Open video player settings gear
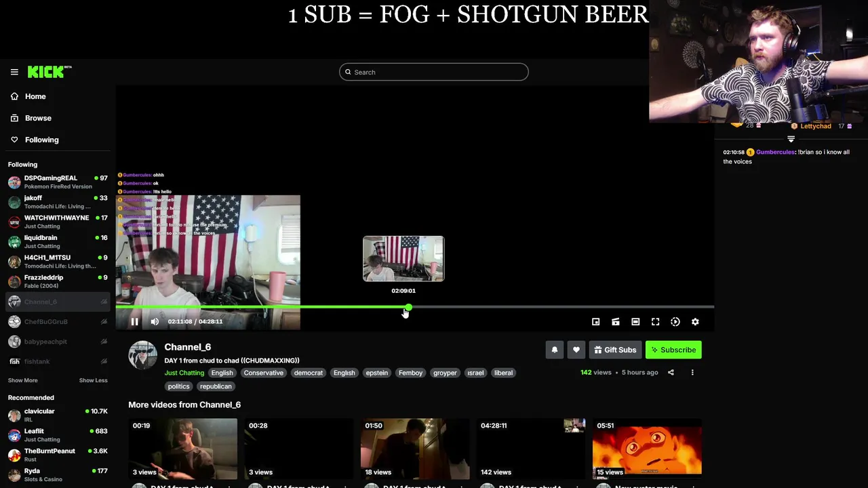This screenshot has width=868, height=488. click(695, 322)
